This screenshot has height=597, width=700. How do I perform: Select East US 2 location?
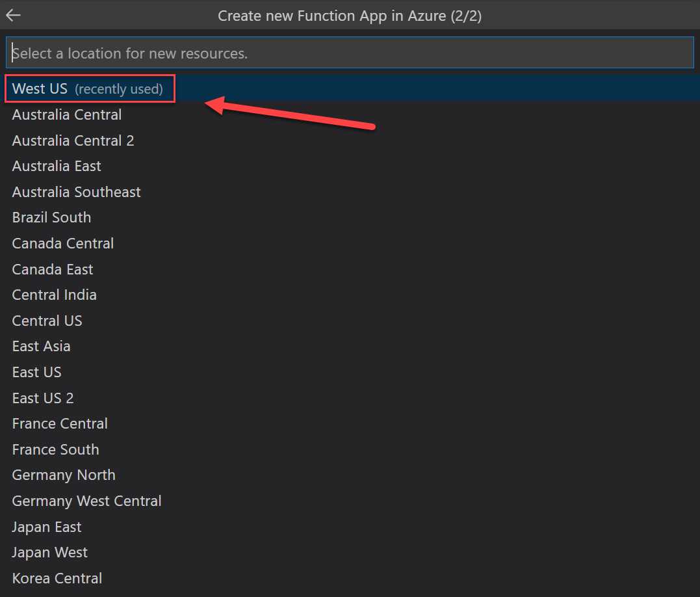click(x=43, y=398)
